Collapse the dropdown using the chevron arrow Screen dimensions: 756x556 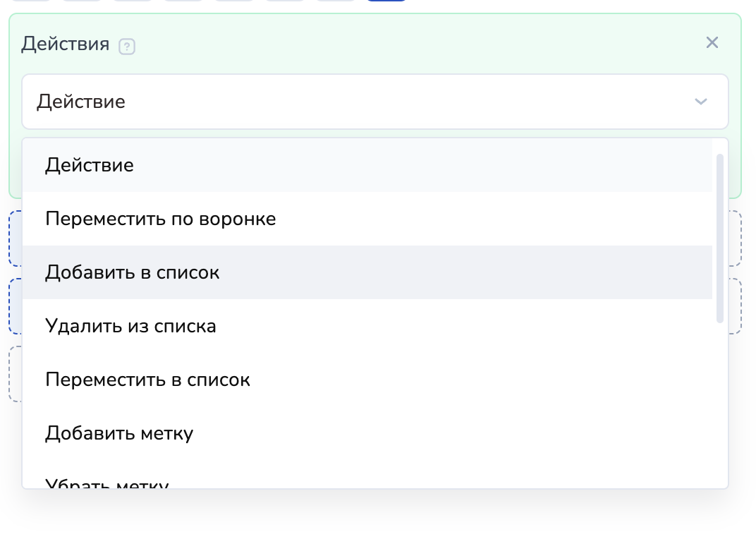700,102
